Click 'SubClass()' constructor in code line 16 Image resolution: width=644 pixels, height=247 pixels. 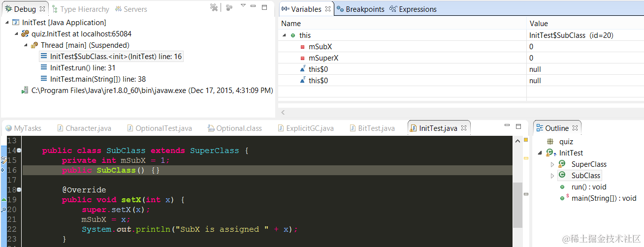121,170
